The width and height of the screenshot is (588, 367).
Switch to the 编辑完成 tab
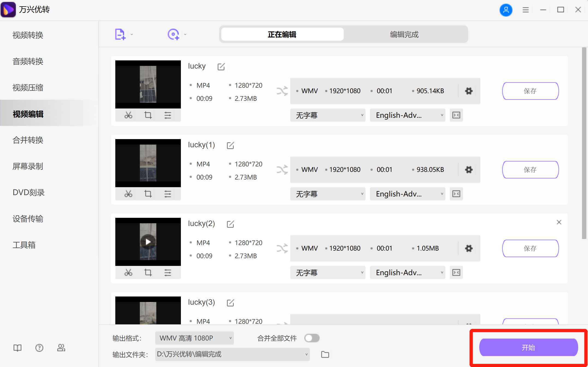(404, 34)
